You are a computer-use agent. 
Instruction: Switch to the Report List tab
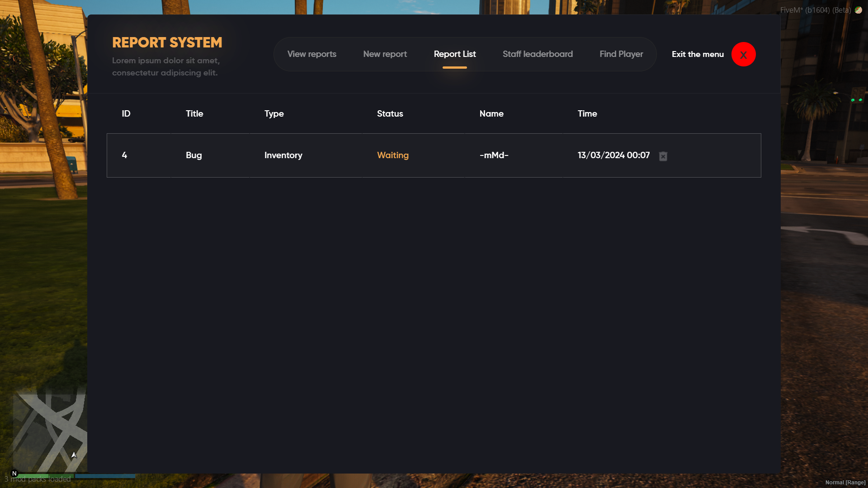[x=454, y=54]
